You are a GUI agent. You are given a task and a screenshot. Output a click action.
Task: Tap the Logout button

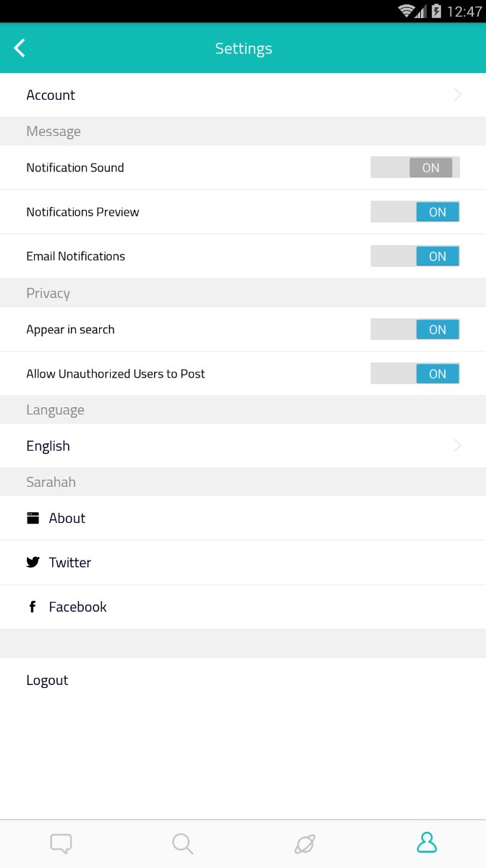coord(47,680)
